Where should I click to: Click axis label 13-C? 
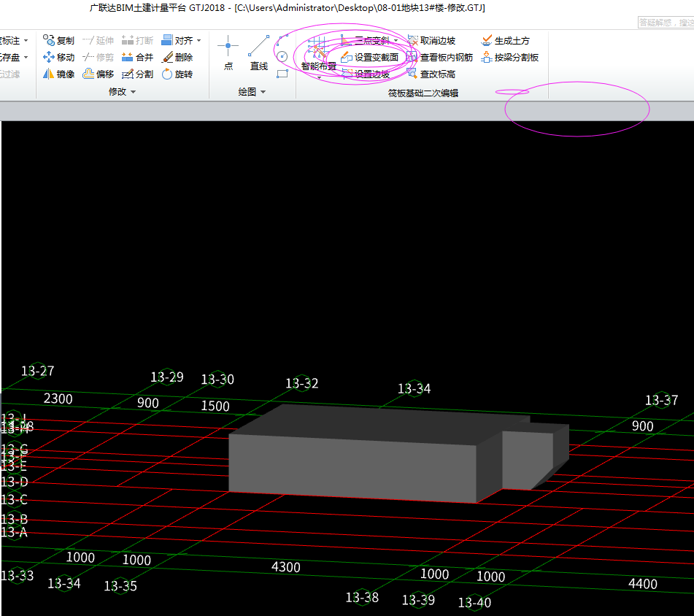coord(14,500)
